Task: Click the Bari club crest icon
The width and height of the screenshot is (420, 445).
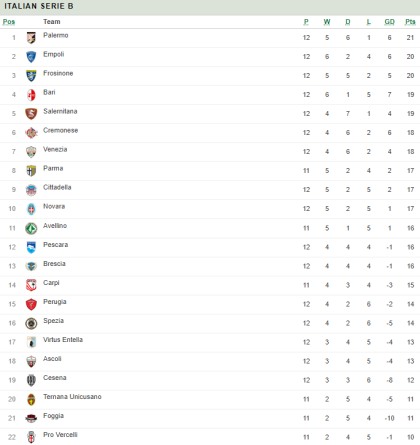Action: (x=31, y=95)
